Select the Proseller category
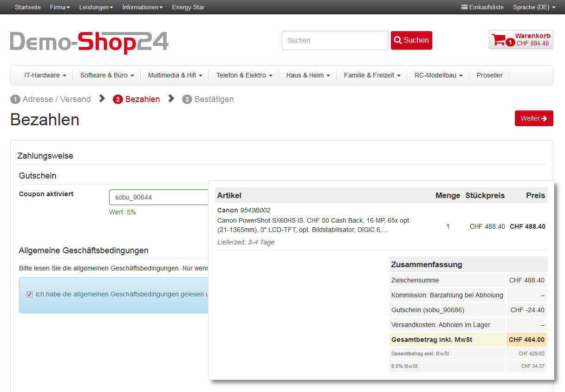565x392 pixels. (x=489, y=75)
